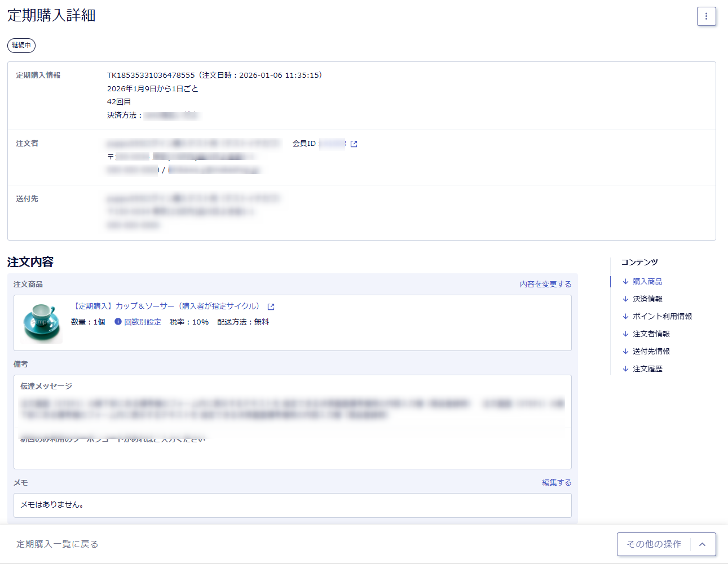
Task: Click the down arrow icon beside 購入商品
Action: tap(625, 282)
